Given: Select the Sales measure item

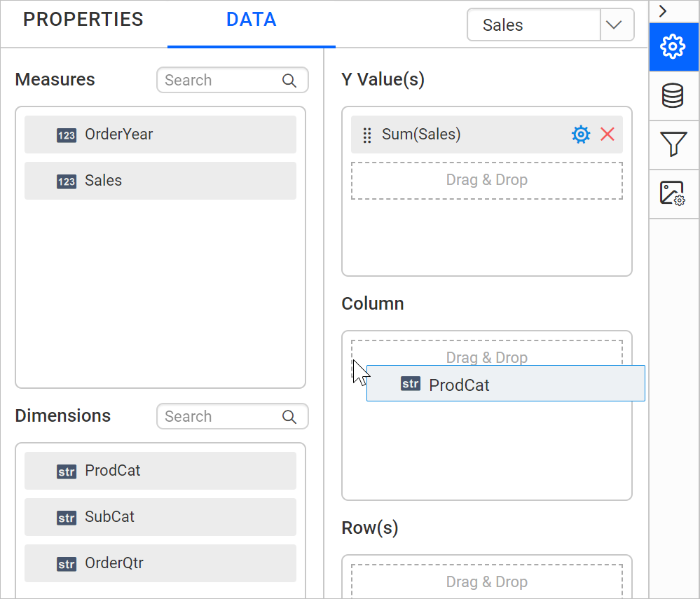Looking at the screenshot, I should pos(160,181).
